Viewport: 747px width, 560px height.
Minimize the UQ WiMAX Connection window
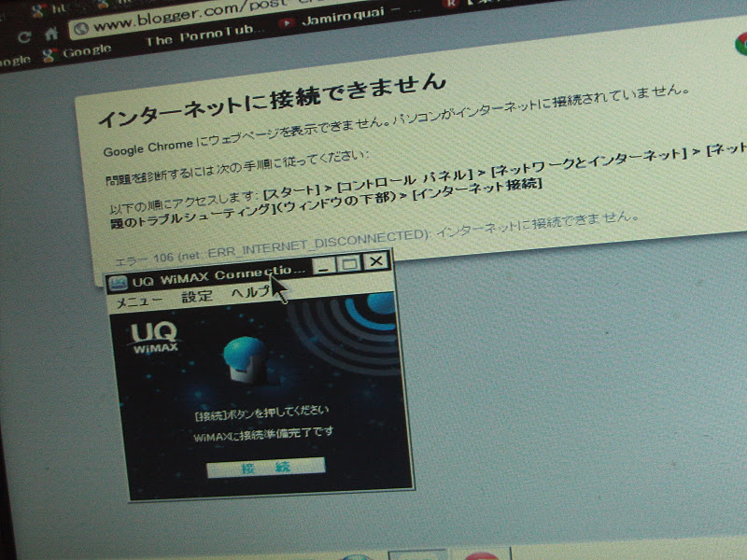tap(324, 266)
